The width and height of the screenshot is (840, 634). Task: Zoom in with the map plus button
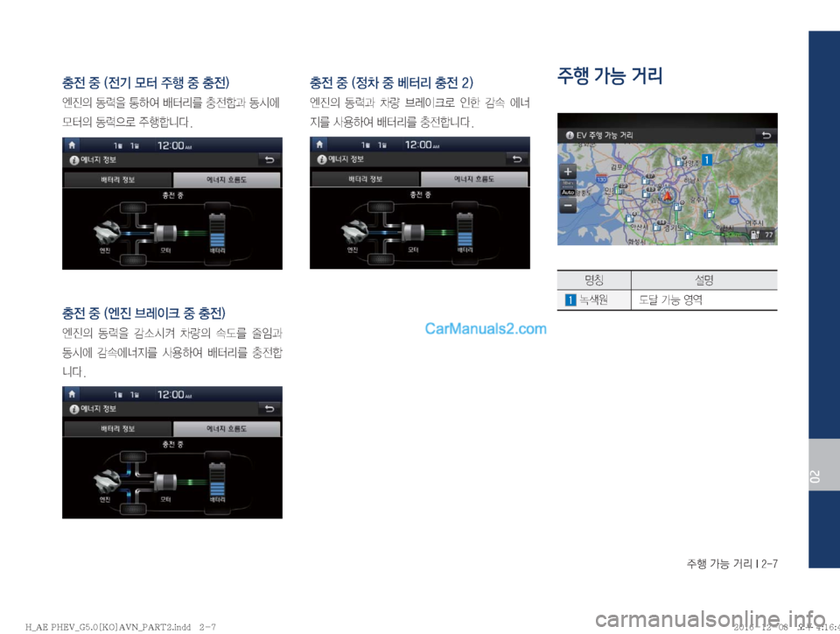pos(568,172)
